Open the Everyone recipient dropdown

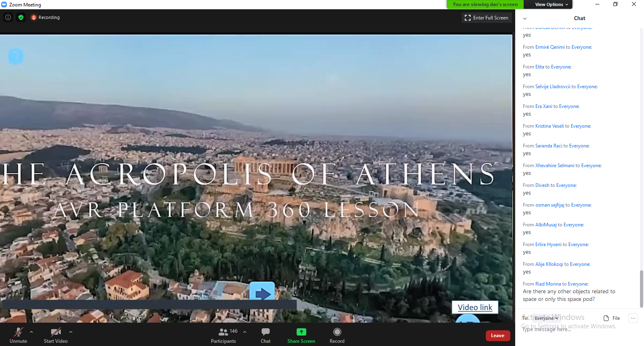pos(546,318)
